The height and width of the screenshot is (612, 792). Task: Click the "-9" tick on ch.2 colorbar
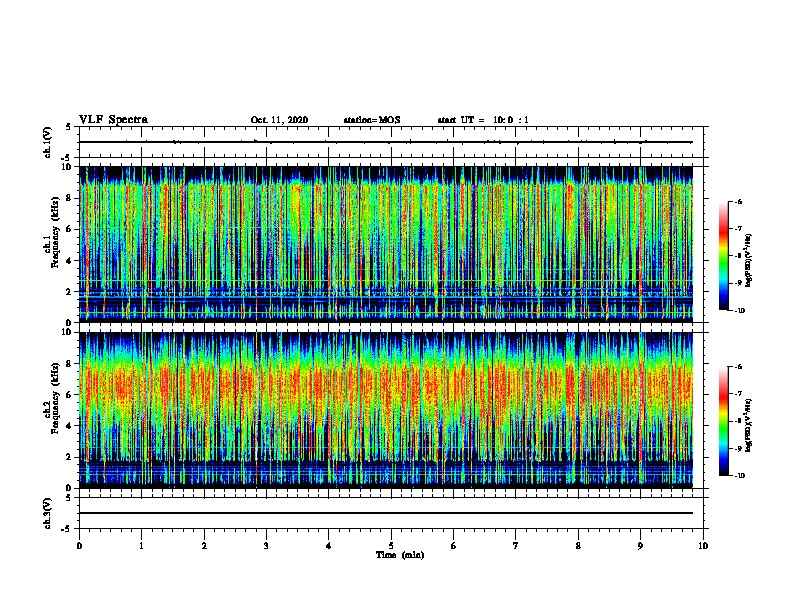pos(738,448)
